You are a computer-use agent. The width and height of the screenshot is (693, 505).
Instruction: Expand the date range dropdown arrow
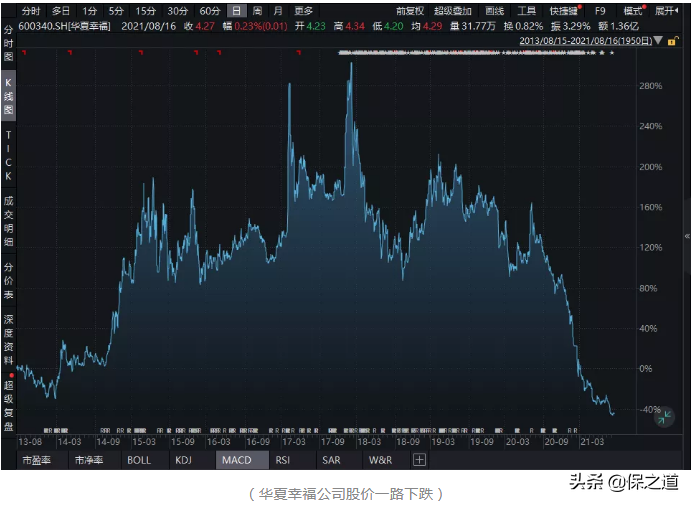(658, 41)
